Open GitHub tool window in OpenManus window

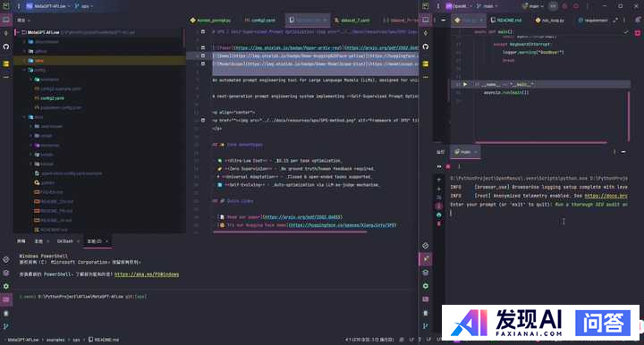426,46
